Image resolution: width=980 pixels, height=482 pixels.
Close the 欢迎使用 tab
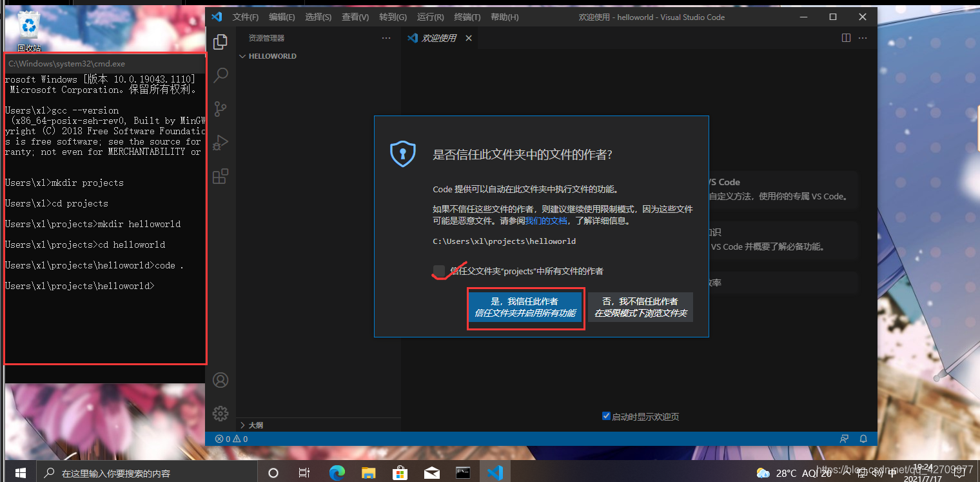[x=469, y=38]
